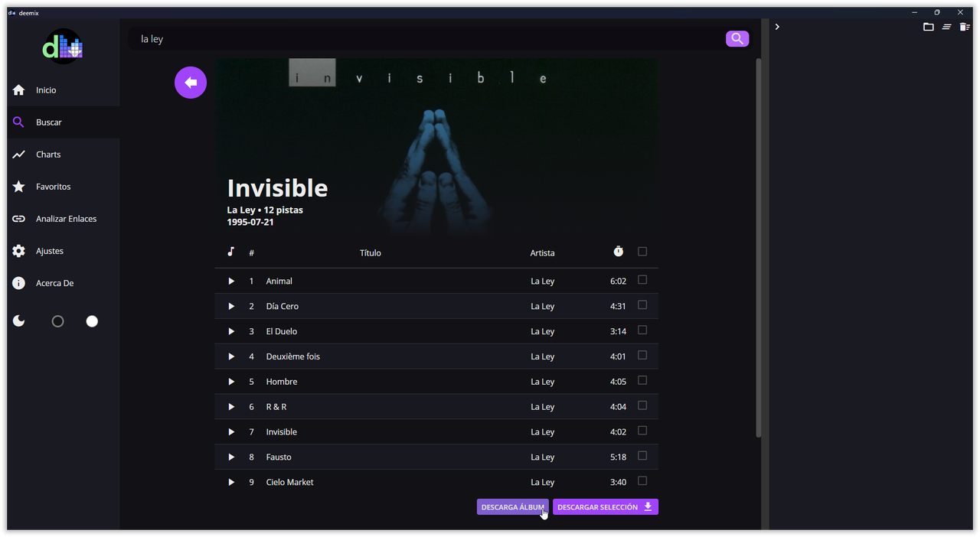This screenshot has height=537, width=980.
Task: Mark the Deuxième fois checkbox
Action: [x=642, y=356]
